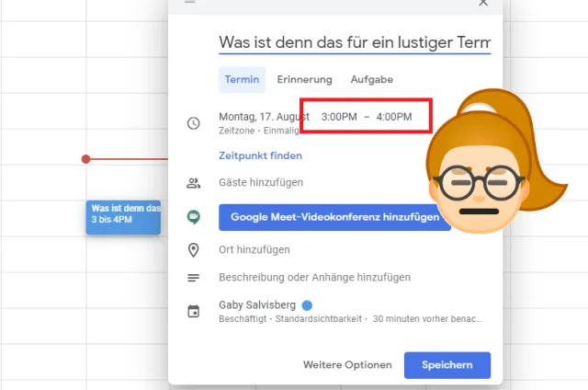Click 30 minuten vorher notification text
The width and height of the screenshot is (588, 390).
pos(427,319)
